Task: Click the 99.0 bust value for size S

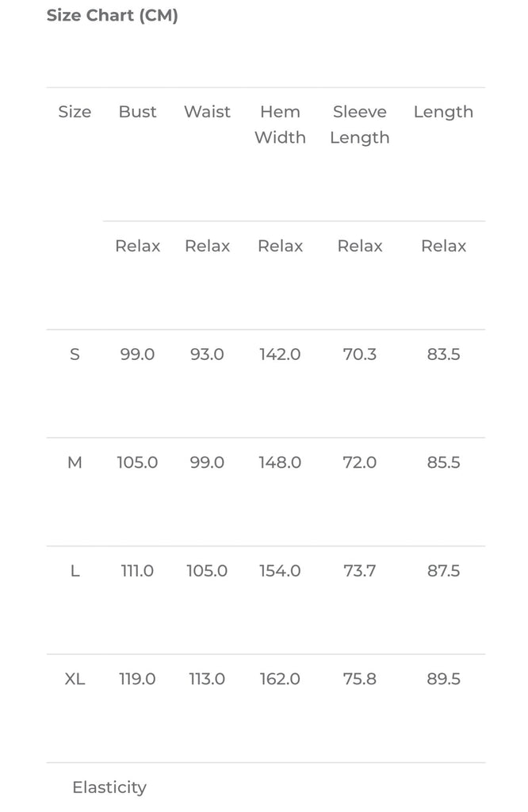Action: tap(137, 354)
